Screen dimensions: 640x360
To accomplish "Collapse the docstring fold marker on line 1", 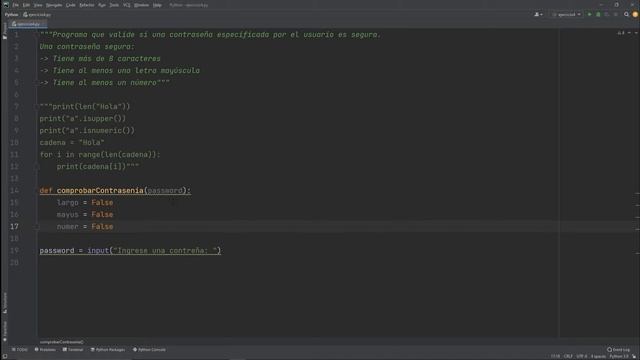I will pyautogui.click(x=36, y=35).
